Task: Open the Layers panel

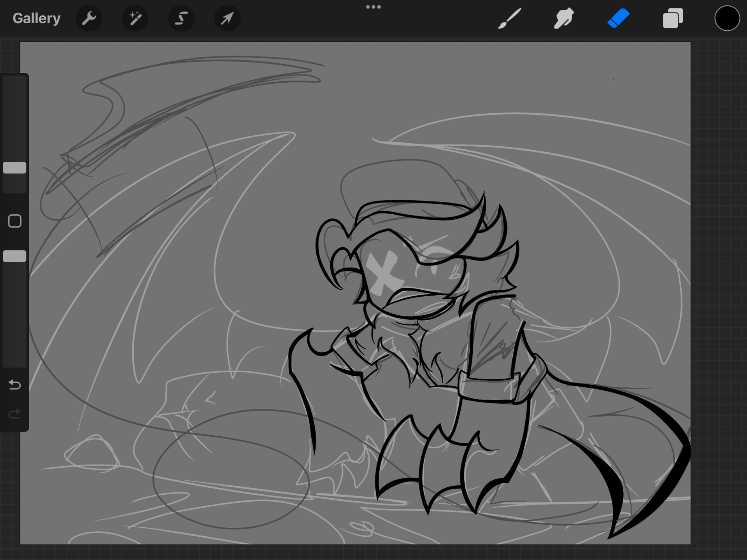Action: (673, 19)
